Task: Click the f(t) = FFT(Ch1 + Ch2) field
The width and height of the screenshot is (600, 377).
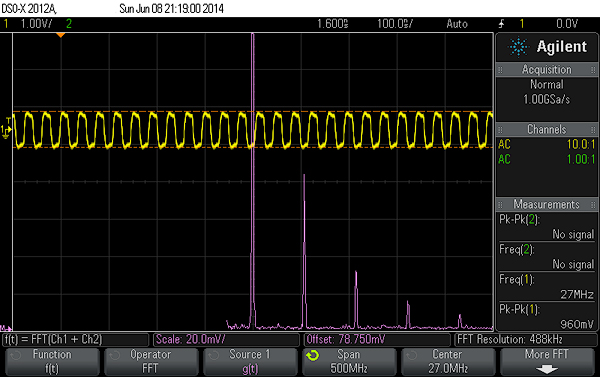Action: tap(75, 339)
